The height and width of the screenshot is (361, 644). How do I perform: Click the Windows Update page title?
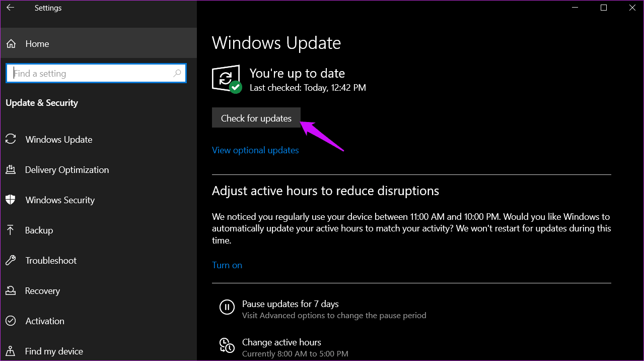click(x=276, y=43)
